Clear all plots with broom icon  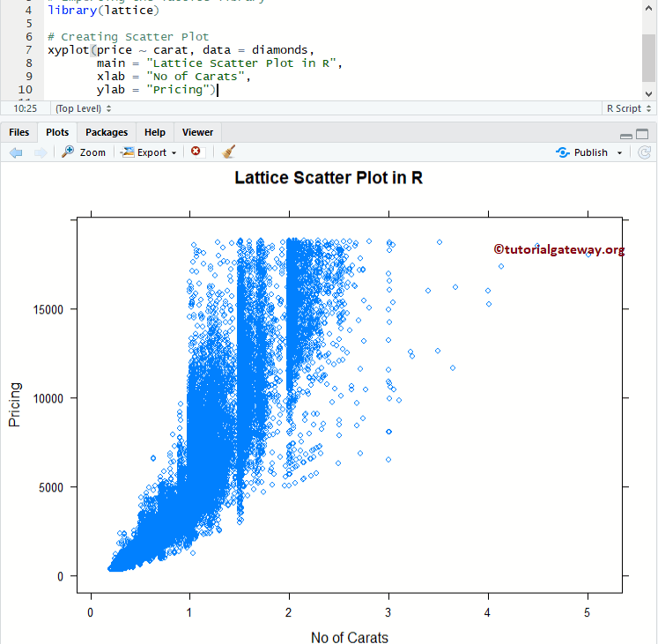228,152
